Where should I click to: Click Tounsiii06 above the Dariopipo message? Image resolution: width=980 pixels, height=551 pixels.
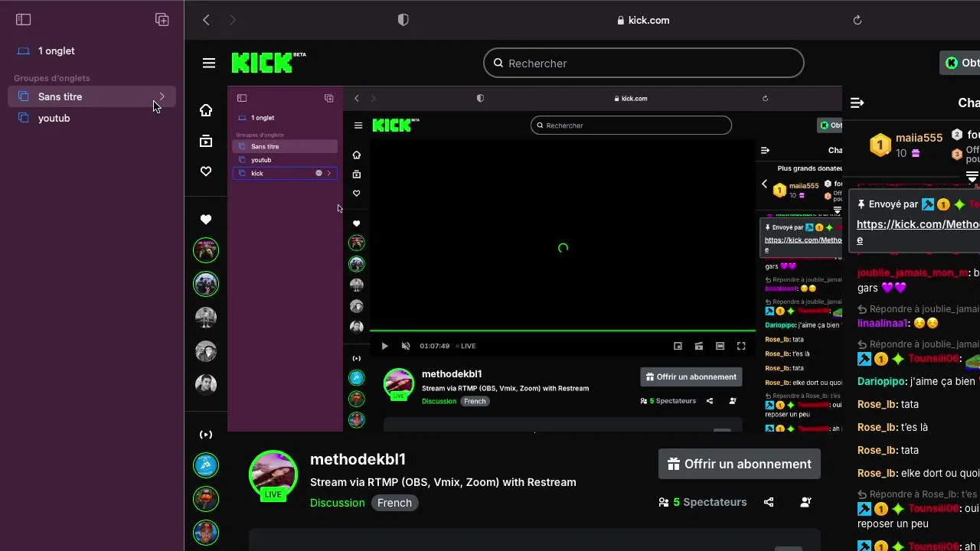[933, 358]
